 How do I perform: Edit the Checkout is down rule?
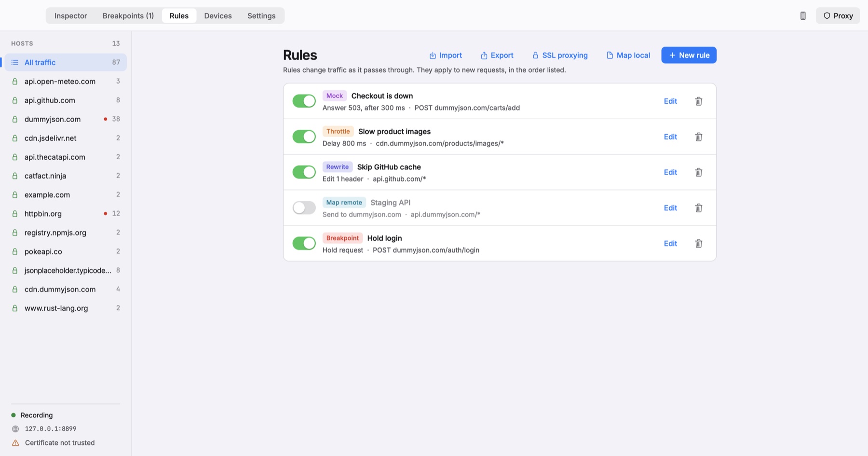click(670, 101)
